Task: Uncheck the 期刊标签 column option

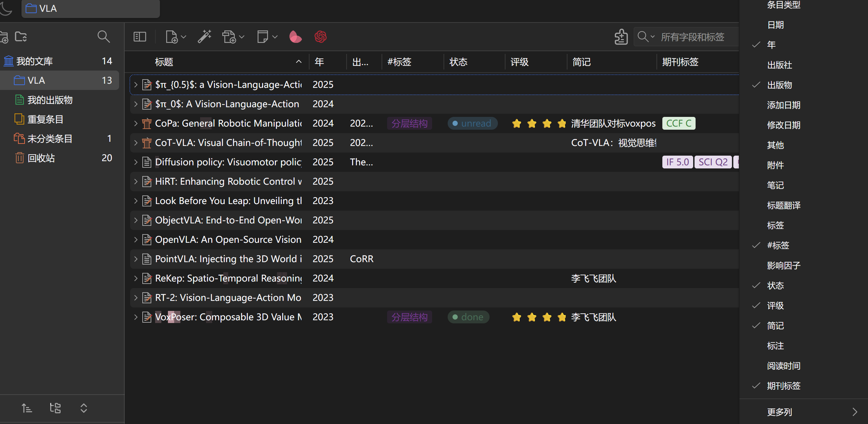Action: coord(784,386)
